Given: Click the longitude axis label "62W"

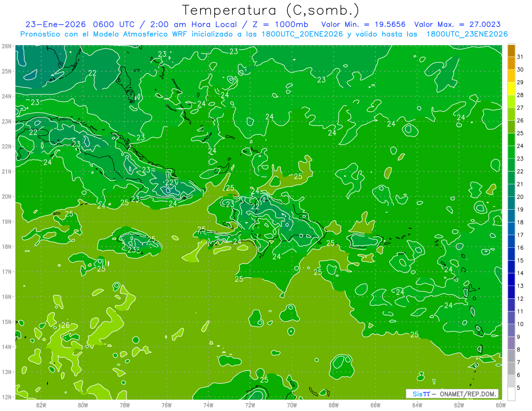Looking at the screenshot, I should coord(459,405).
